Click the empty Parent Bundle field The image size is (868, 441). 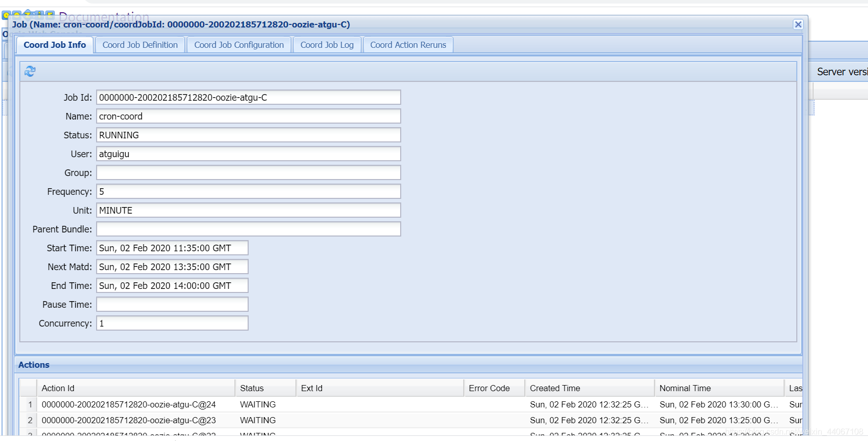pyautogui.click(x=249, y=229)
